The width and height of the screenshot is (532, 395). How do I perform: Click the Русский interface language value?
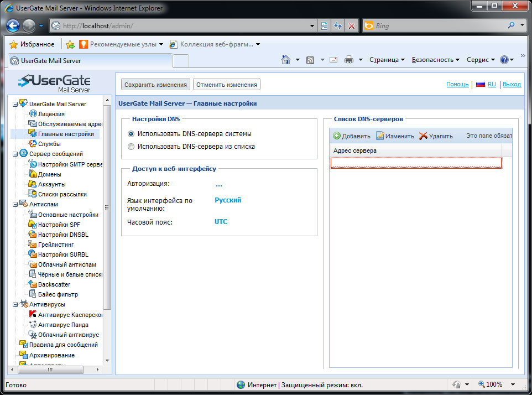click(x=228, y=200)
